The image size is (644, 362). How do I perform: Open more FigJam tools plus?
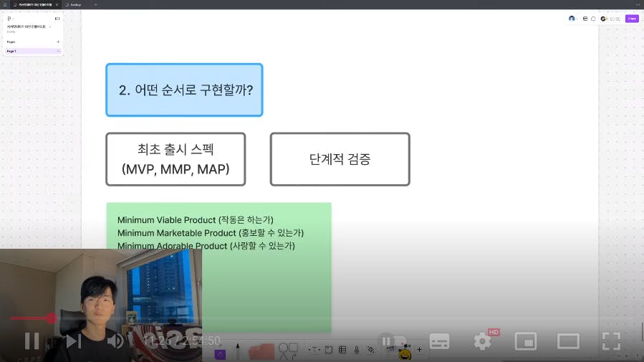(x=419, y=350)
